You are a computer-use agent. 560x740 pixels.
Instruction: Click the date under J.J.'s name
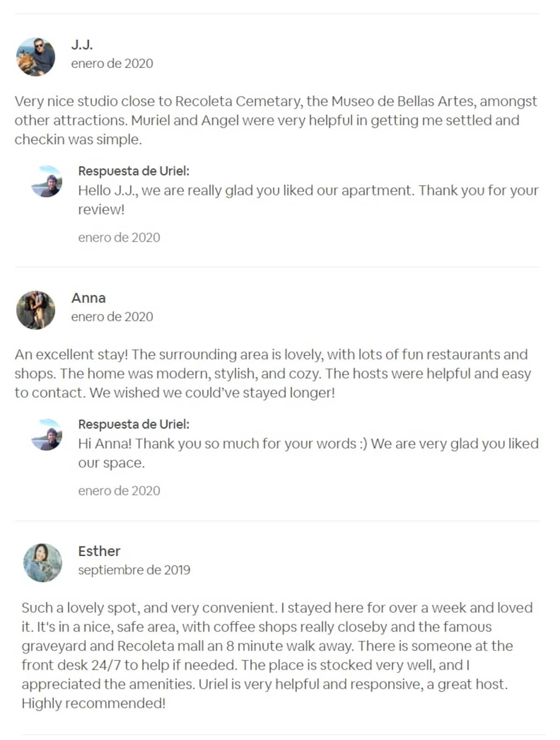(112, 63)
